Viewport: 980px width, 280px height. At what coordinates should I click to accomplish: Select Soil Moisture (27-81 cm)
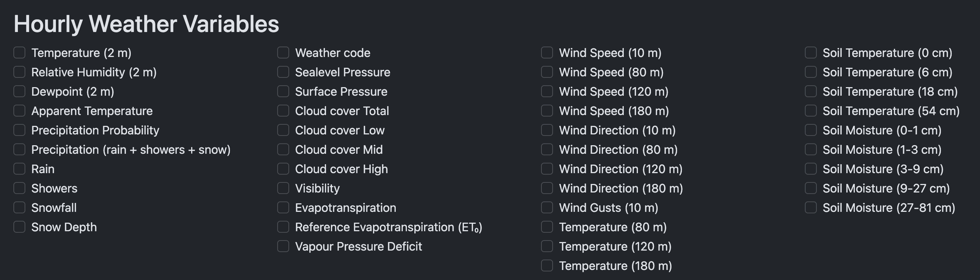(811, 208)
